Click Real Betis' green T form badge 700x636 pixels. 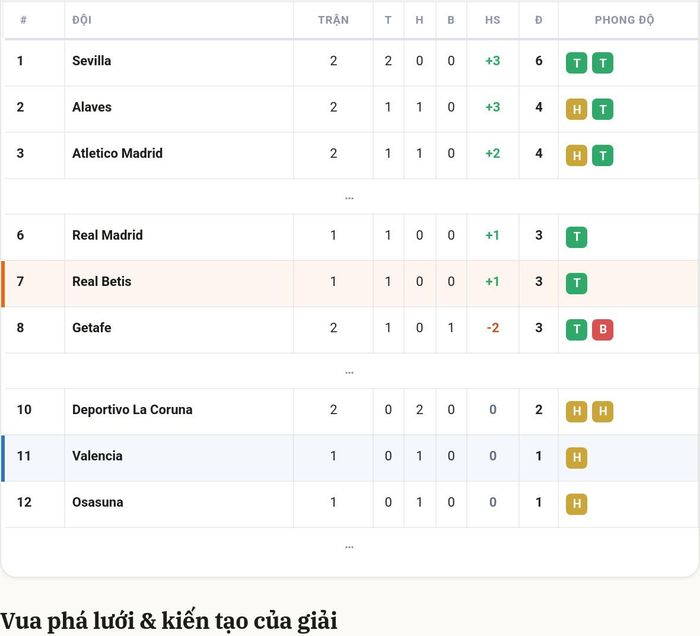[x=576, y=283]
